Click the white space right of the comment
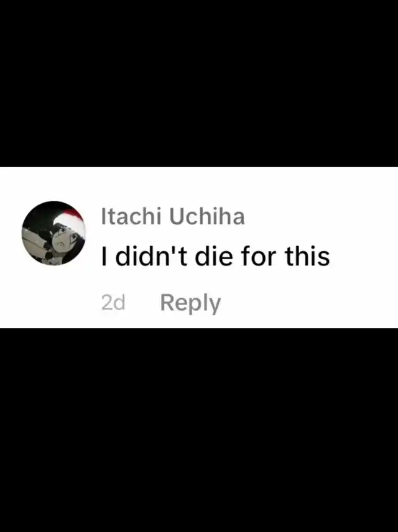This screenshot has height=532, width=398. (363, 256)
